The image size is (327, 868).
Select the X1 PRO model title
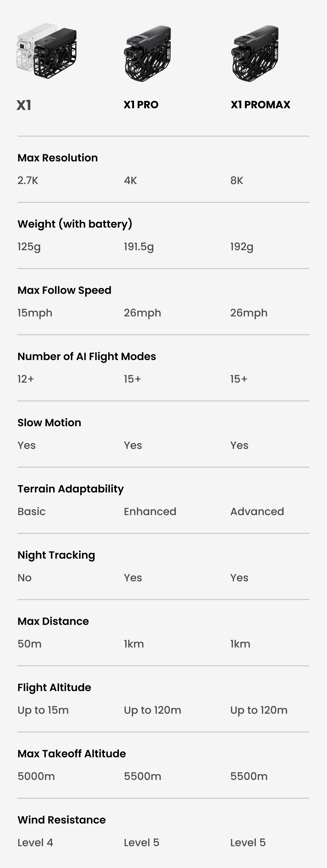(141, 105)
